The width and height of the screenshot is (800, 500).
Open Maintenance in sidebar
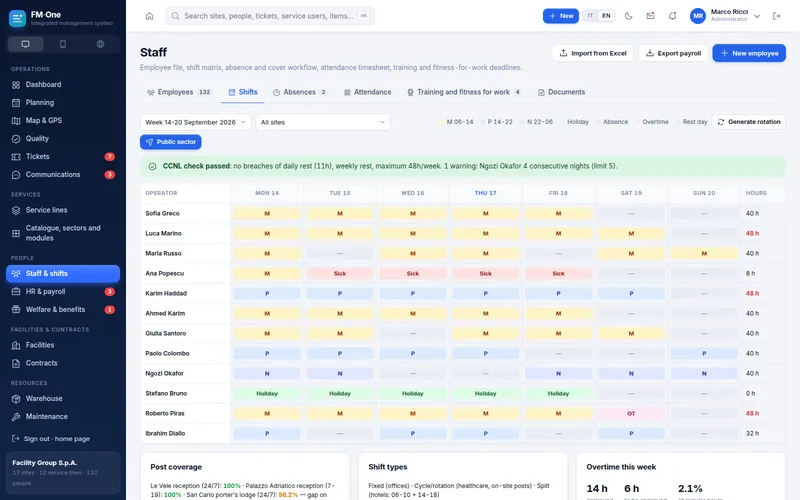(63, 417)
